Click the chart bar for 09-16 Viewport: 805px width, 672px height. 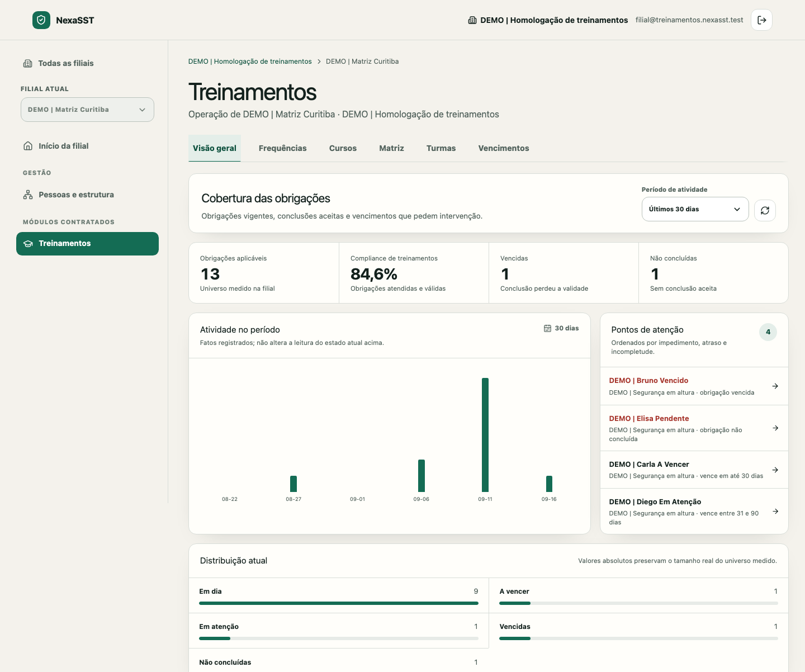coord(549,484)
